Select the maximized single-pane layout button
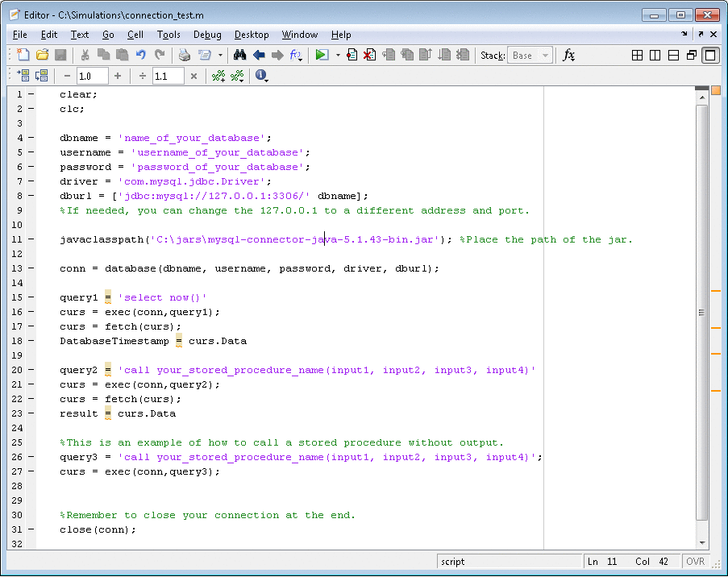The image size is (728, 577). [x=710, y=55]
